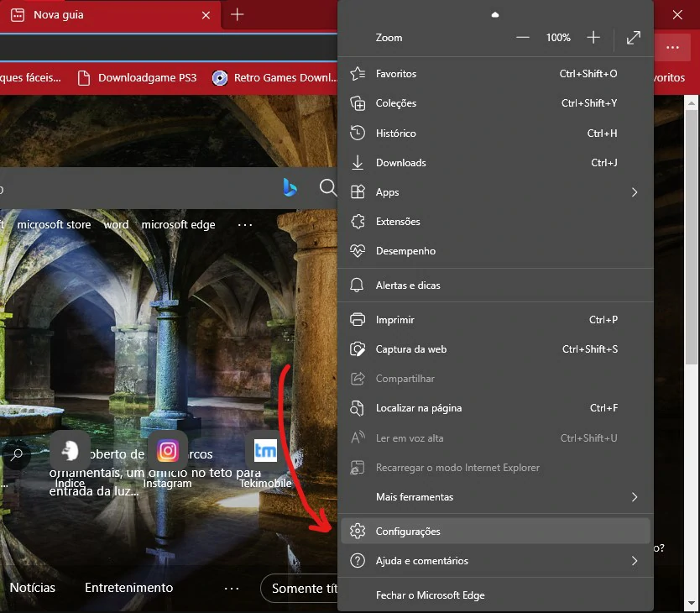This screenshot has height=613, width=700.
Task: Click the Coleções icon in menu
Action: (x=358, y=103)
